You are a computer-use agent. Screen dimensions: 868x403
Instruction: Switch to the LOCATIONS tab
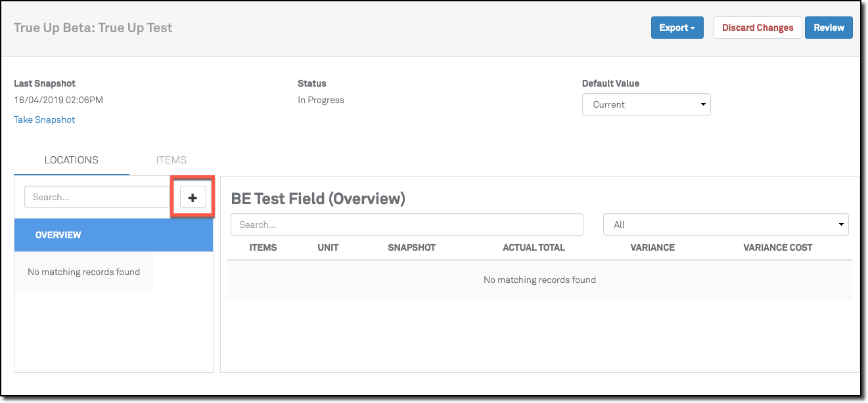tap(72, 160)
